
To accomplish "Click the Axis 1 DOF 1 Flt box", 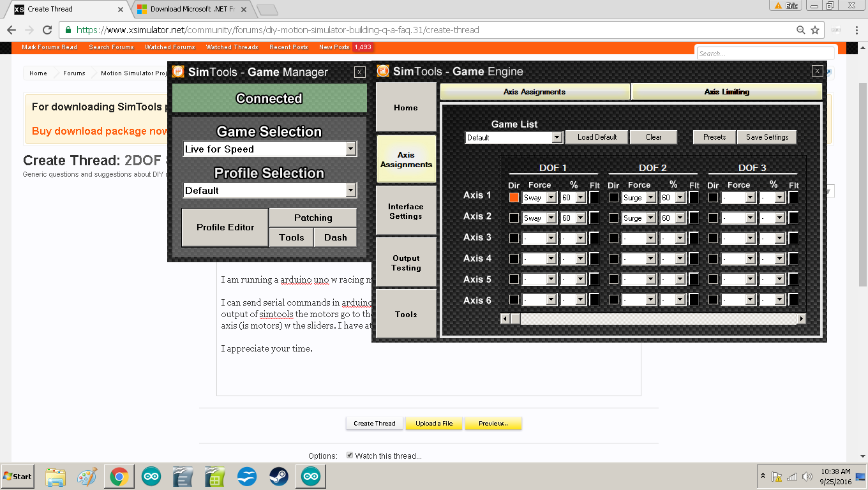I will 594,198.
